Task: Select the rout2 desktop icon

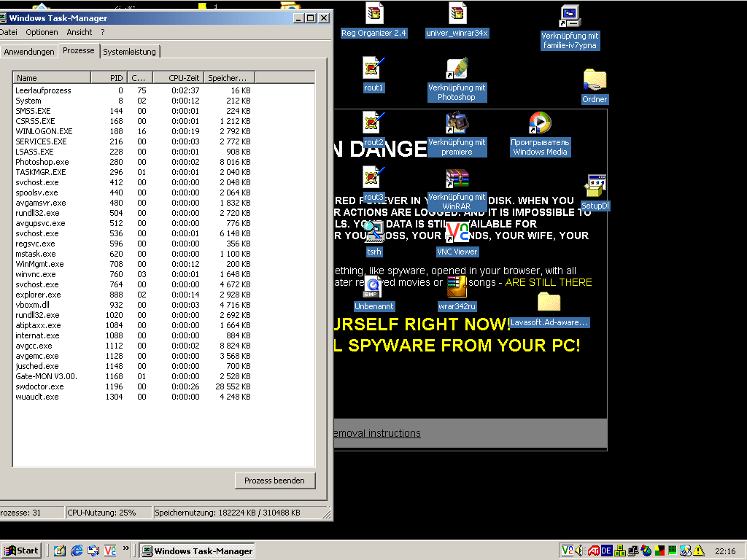Action: click(x=373, y=129)
